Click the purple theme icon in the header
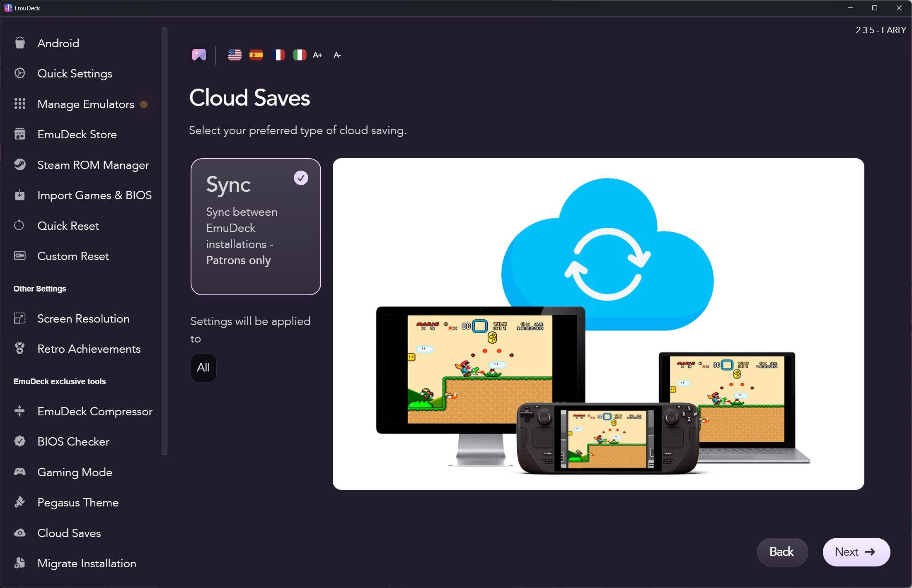 (199, 55)
